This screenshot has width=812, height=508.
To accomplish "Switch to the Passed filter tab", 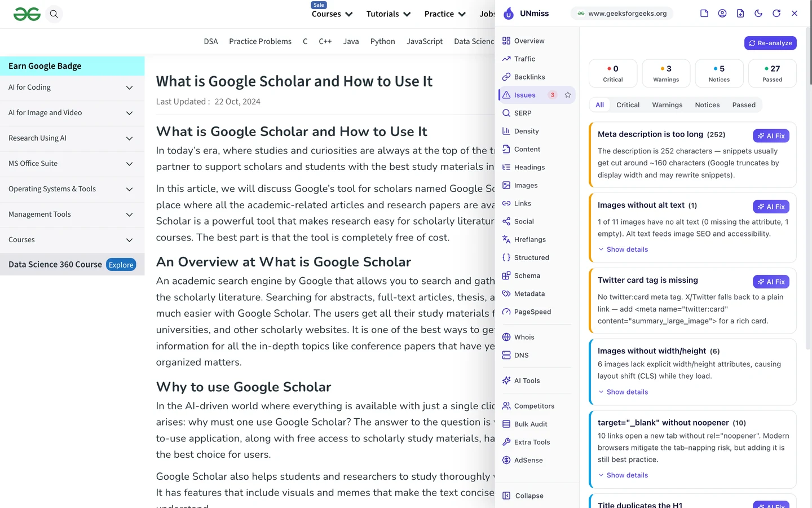I will click(x=744, y=105).
